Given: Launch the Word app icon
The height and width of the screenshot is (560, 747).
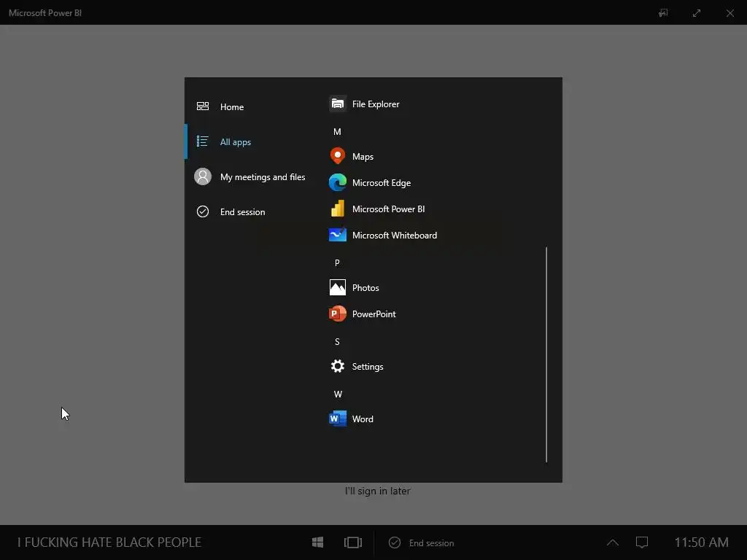Looking at the screenshot, I should click(337, 419).
